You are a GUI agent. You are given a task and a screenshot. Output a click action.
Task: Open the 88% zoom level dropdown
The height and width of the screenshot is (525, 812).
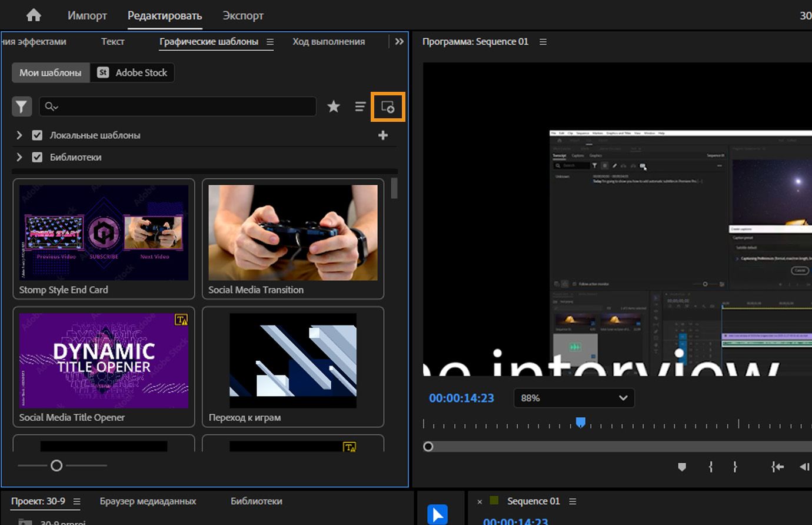574,398
